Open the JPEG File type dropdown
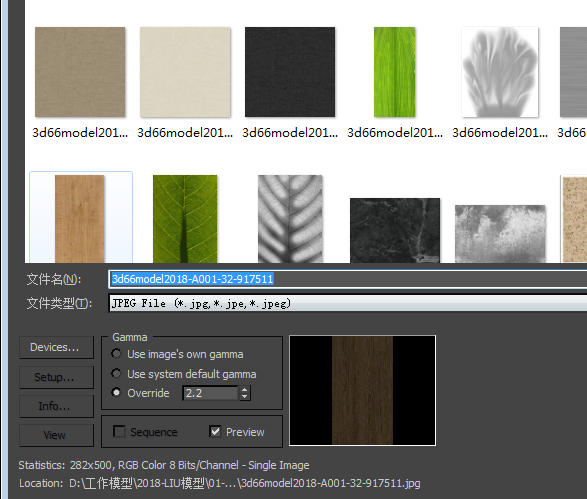587x499 pixels. pyautogui.click(x=347, y=303)
